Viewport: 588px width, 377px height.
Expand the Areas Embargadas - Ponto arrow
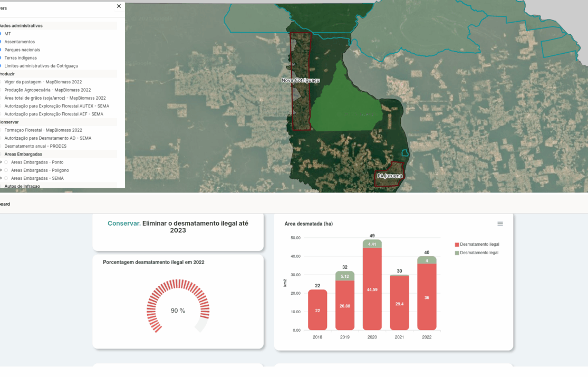(1, 162)
